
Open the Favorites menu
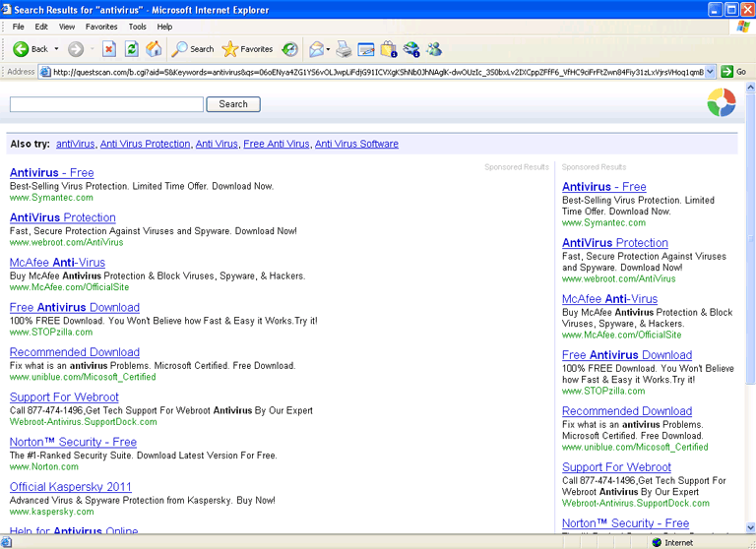click(x=101, y=27)
